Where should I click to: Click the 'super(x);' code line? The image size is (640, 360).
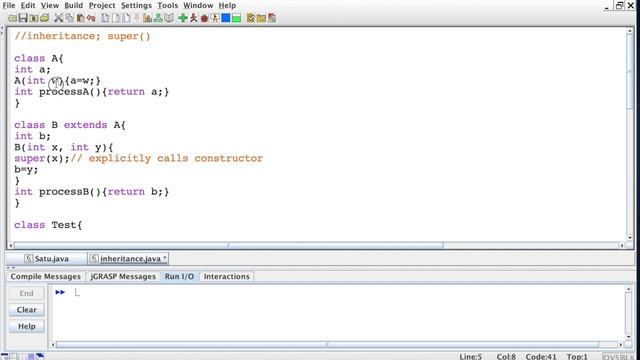pos(42,158)
